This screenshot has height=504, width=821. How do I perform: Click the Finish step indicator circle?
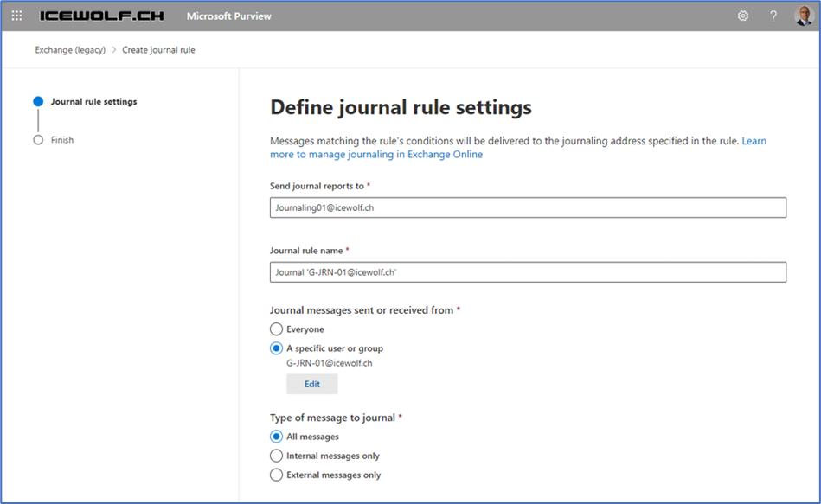(38, 140)
